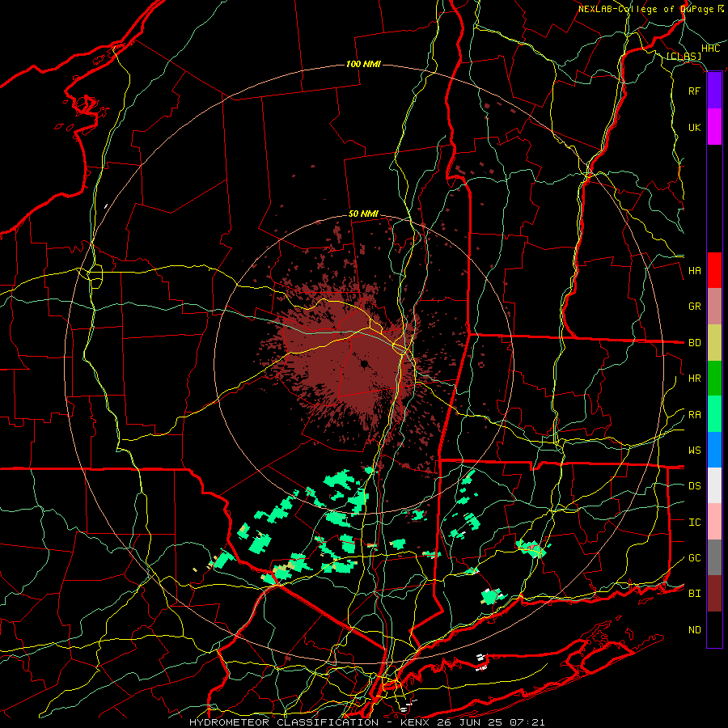Click the DS legend label text
The width and height of the screenshot is (728, 728).
(x=694, y=486)
